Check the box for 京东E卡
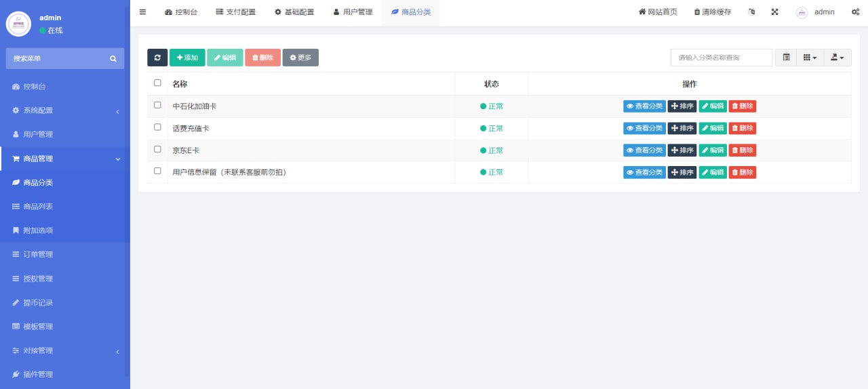868x389 pixels. [x=158, y=149]
